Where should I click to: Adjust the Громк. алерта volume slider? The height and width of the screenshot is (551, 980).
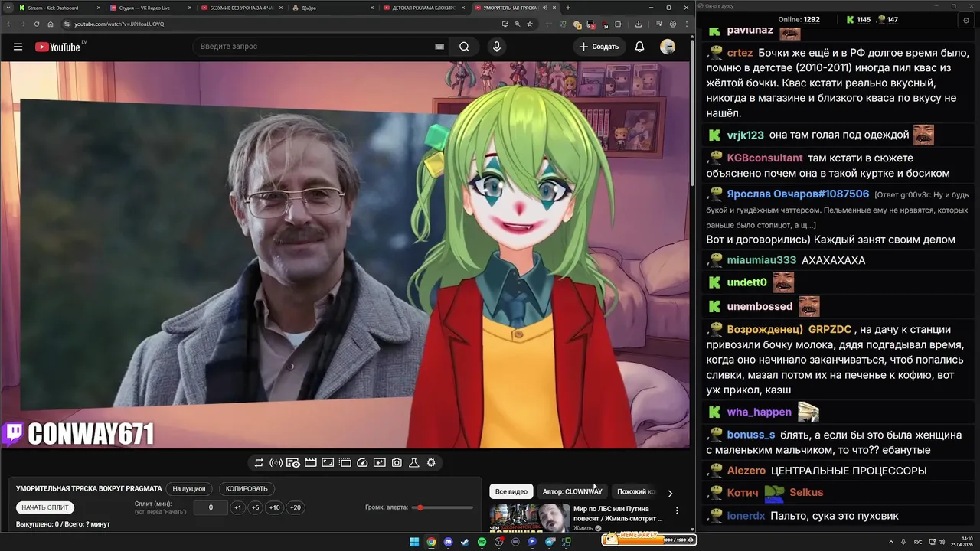click(443, 507)
